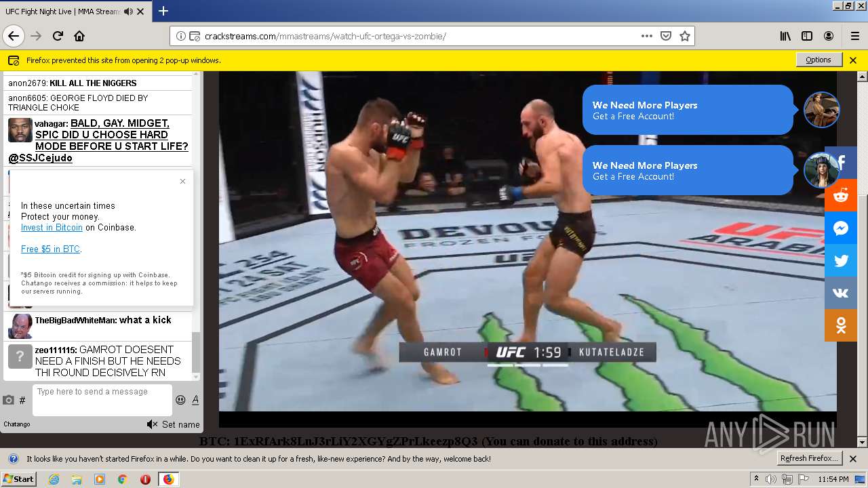Open Chrome from the taskbar
The width and height of the screenshot is (868, 488).
coord(122,479)
